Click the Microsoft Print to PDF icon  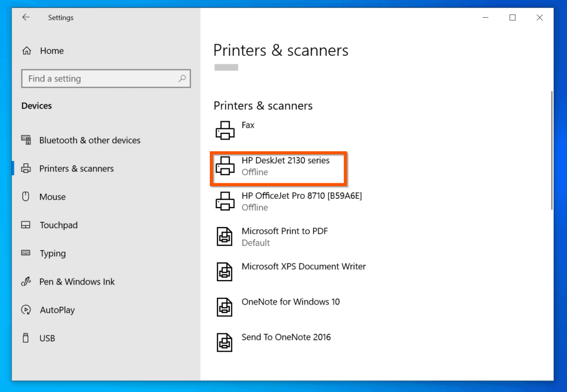[225, 236]
